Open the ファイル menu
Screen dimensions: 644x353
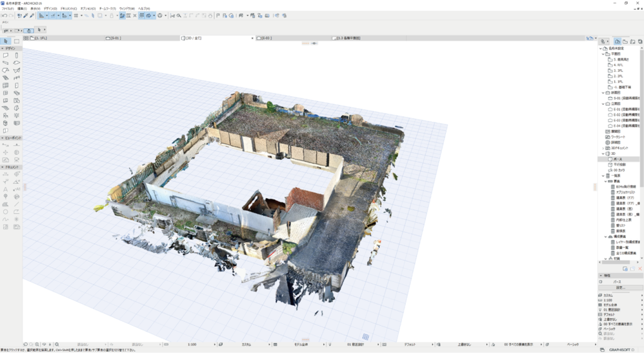coord(8,8)
